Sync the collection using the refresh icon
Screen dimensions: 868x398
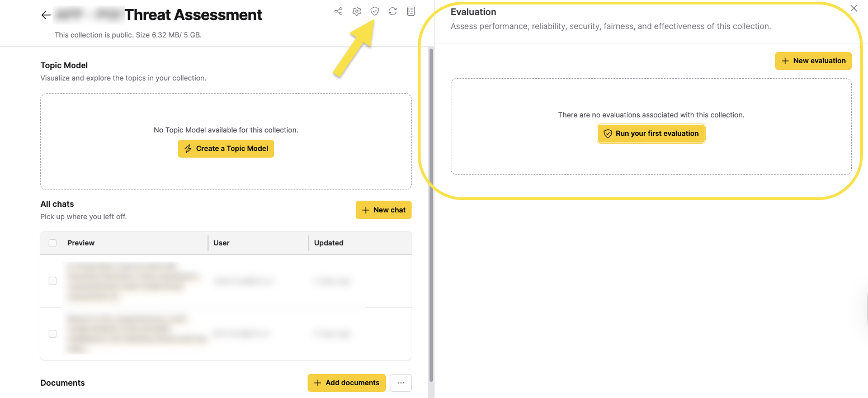pos(392,11)
